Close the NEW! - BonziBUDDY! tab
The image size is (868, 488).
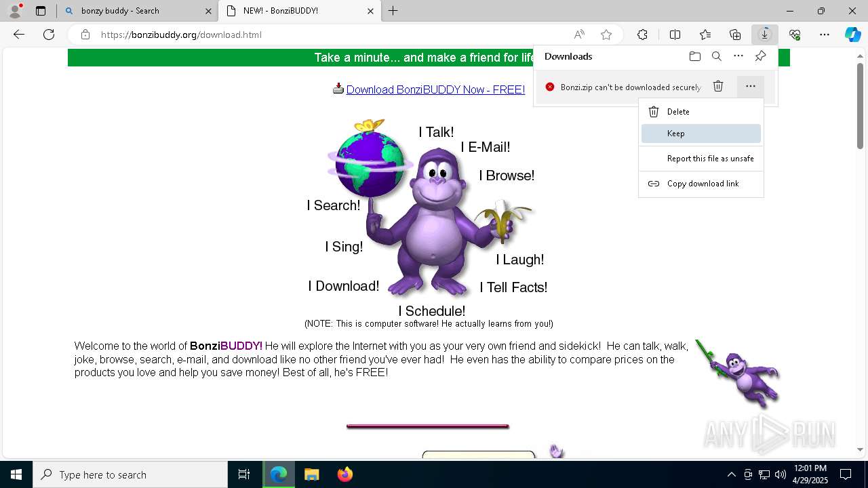tap(370, 11)
